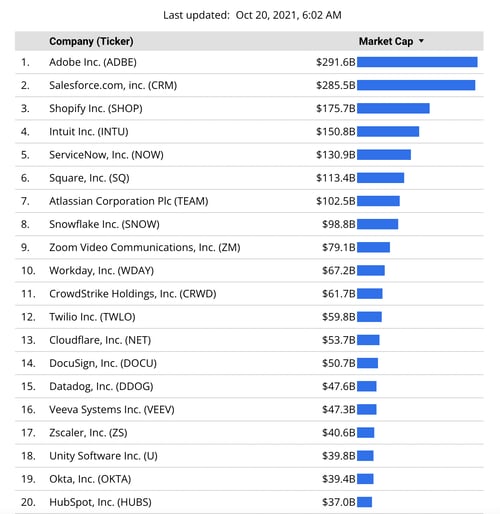
Task: Select Intuit Inc. (INTU) company name
Action: (89, 132)
